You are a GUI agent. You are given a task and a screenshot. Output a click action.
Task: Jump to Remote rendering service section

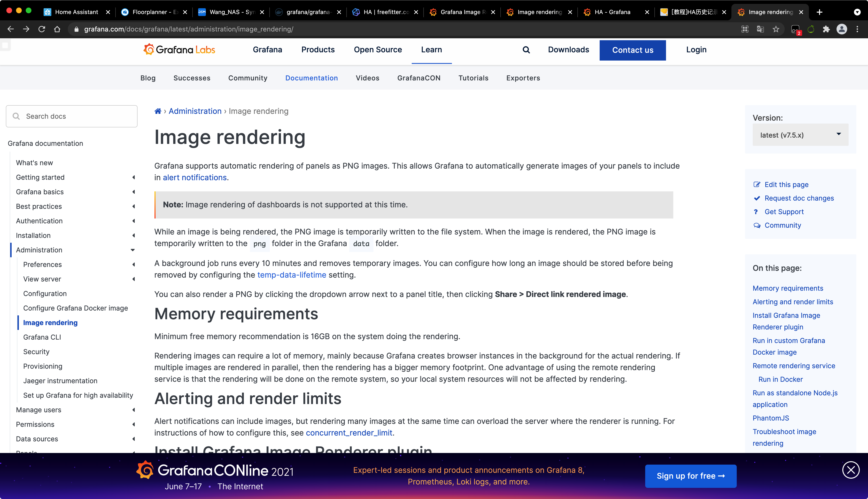(x=794, y=366)
